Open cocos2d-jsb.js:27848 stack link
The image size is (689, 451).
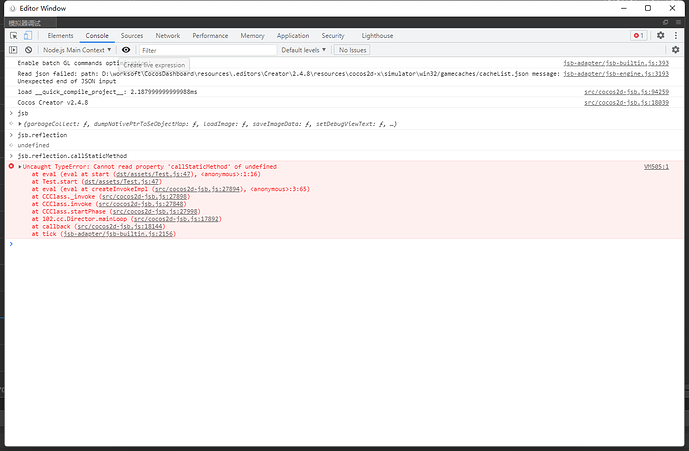click(x=141, y=204)
